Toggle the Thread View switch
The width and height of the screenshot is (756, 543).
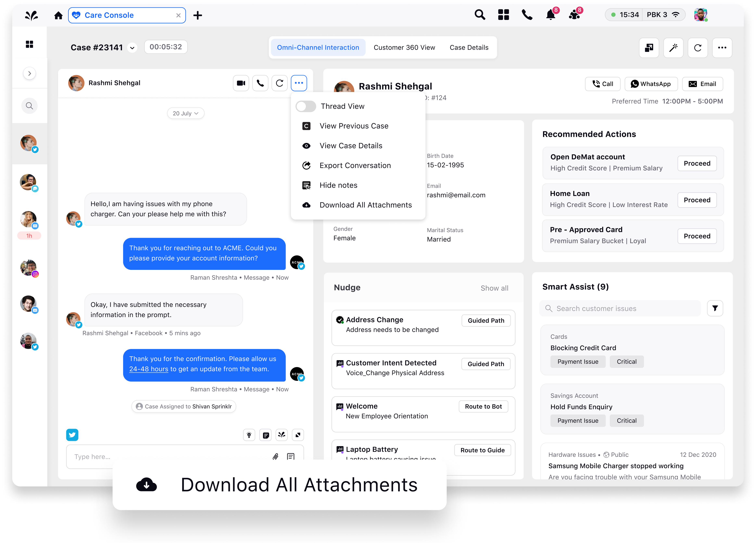click(306, 106)
